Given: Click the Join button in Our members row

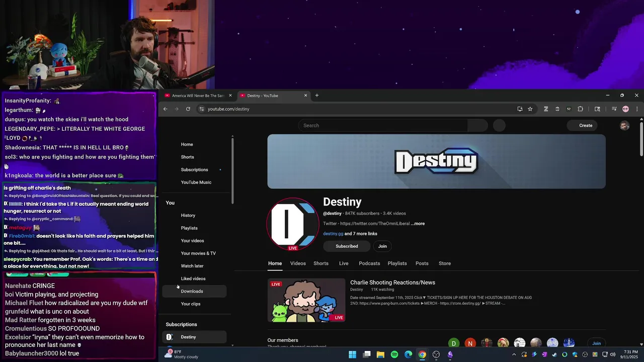Looking at the screenshot, I should pyautogui.click(x=596, y=343).
